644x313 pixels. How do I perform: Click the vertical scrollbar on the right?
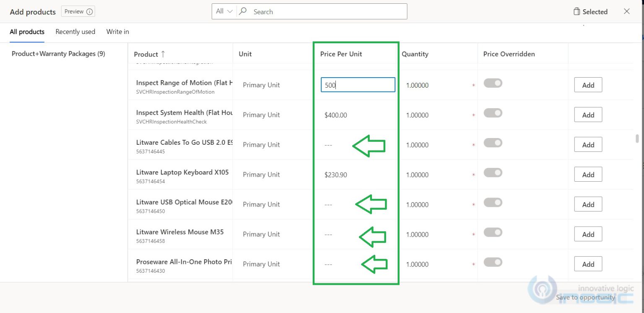(637, 138)
